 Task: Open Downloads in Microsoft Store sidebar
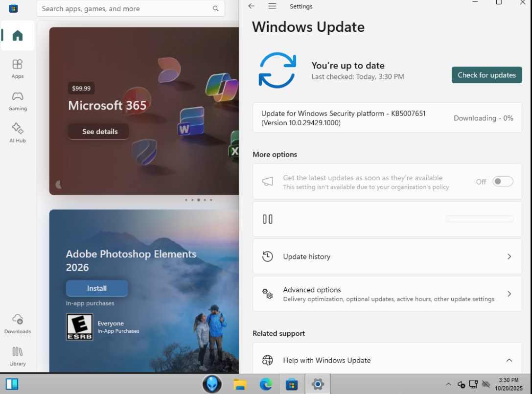[17, 324]
